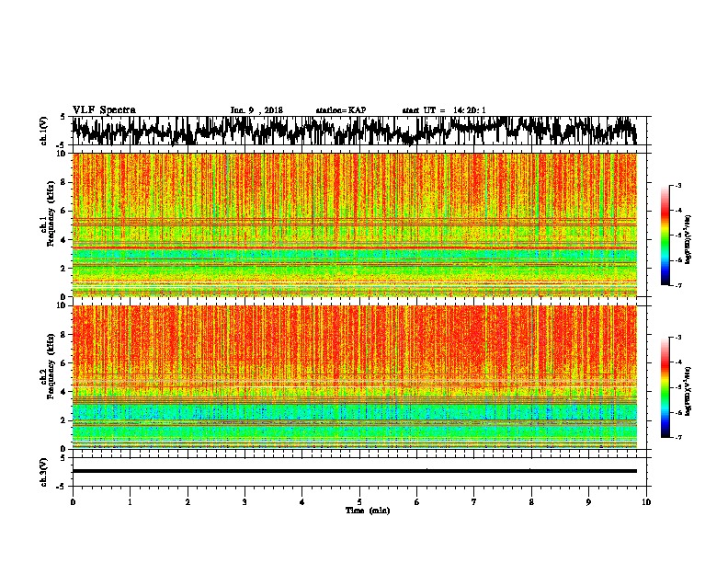Click time-axis tick label '9'
The image size is (728, 563).
(x=588, y=502)
